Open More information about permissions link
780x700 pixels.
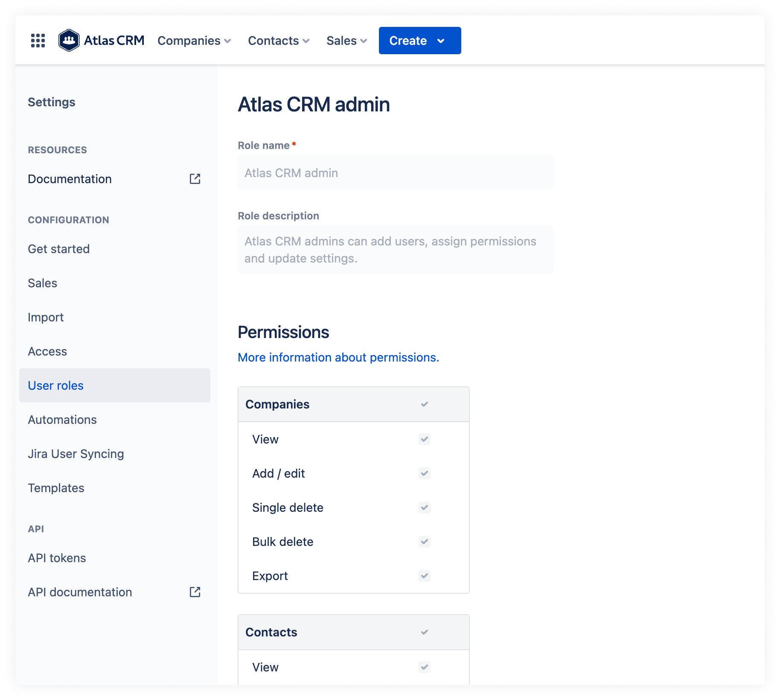click(x=338, y=357)
